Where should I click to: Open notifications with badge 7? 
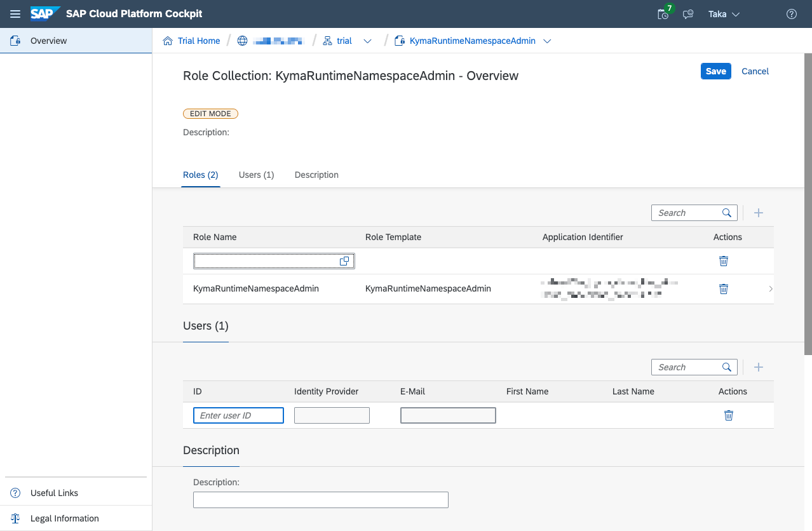[663, 13]
